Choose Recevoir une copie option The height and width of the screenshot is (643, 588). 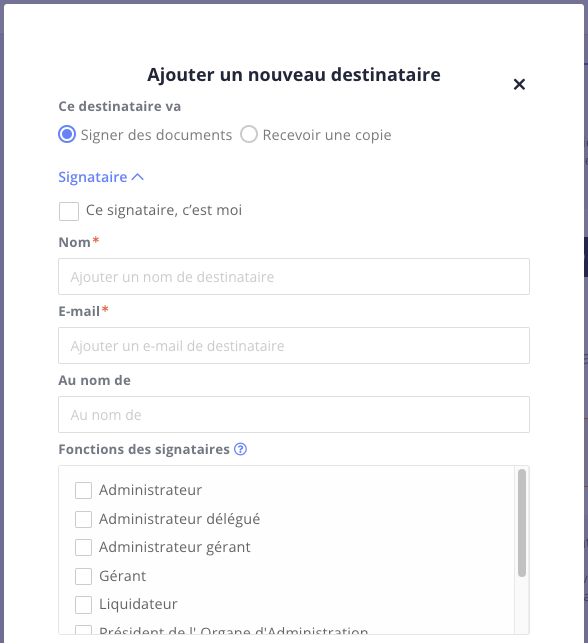[249, 134]
